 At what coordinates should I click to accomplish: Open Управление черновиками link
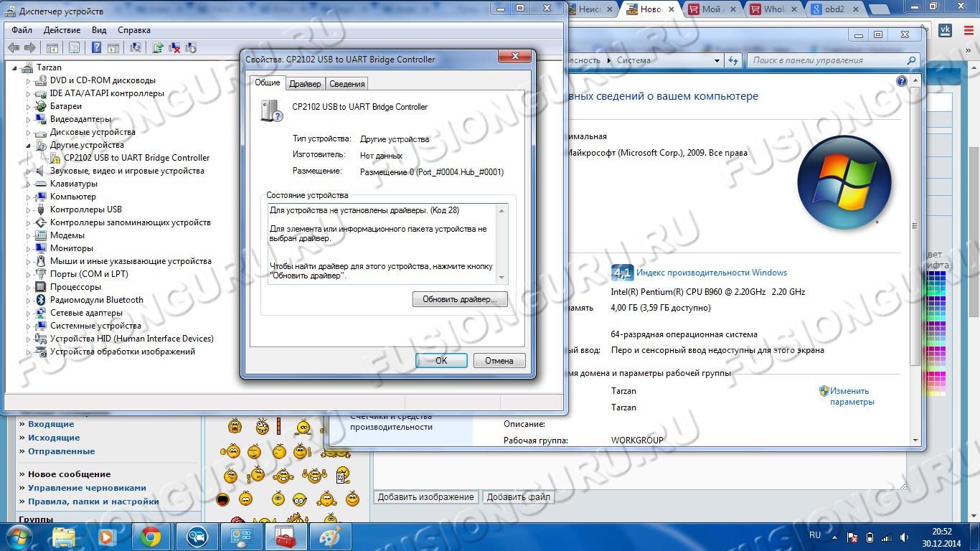(87, 488)
